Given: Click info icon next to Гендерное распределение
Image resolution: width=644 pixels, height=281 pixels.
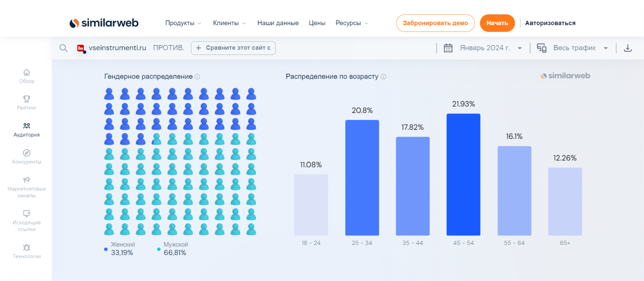Looking at the screenshot, I should (197, 77).
